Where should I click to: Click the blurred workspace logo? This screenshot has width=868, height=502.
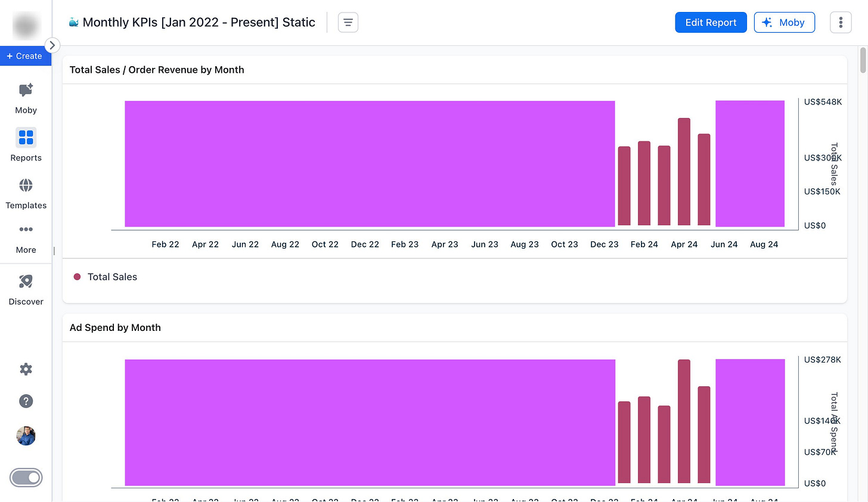[x=26, y=26]
